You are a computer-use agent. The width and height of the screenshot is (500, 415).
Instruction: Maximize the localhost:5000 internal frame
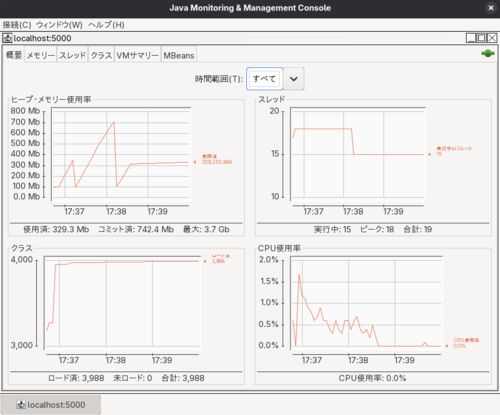481,38
